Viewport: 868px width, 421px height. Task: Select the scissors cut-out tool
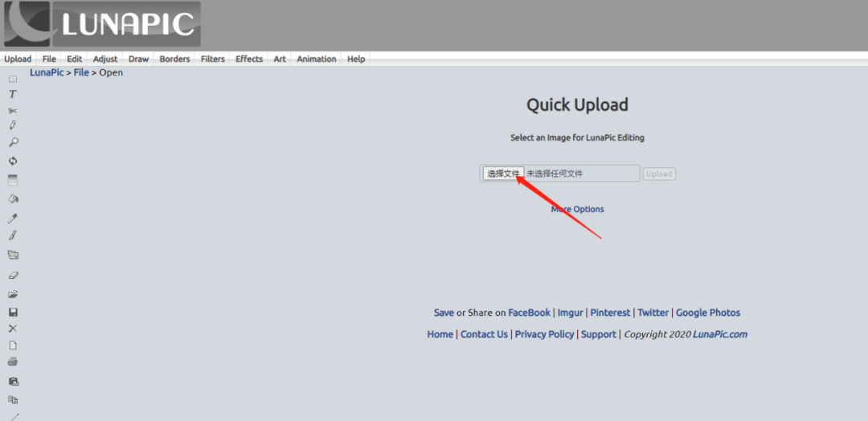coord(13,111)
